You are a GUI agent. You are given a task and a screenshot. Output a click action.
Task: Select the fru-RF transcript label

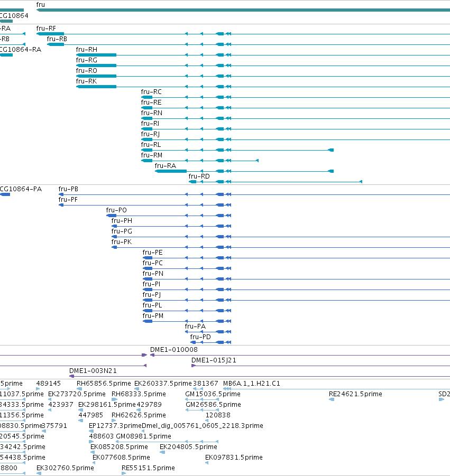click(46, 28)
